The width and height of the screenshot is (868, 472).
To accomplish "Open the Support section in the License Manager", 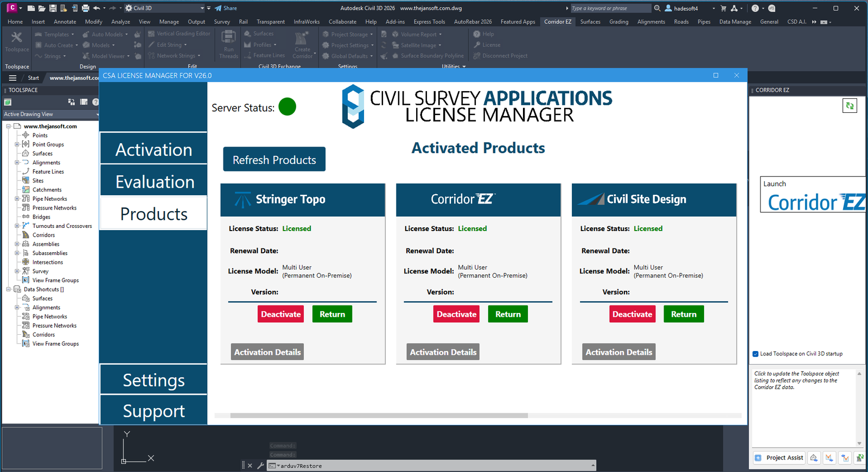I will [154, 411].
